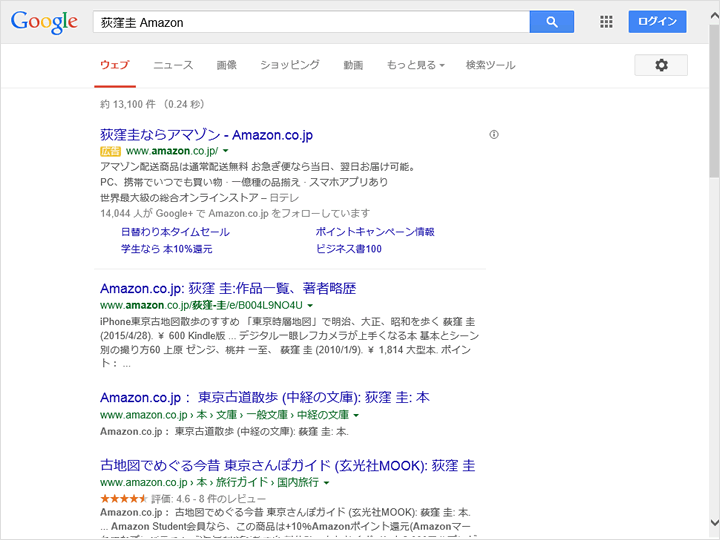720x540 pixels.
Task: Expand arrow beside B004L9NO4U result URL
Action: pyautogui.click(x=310, y=305)
